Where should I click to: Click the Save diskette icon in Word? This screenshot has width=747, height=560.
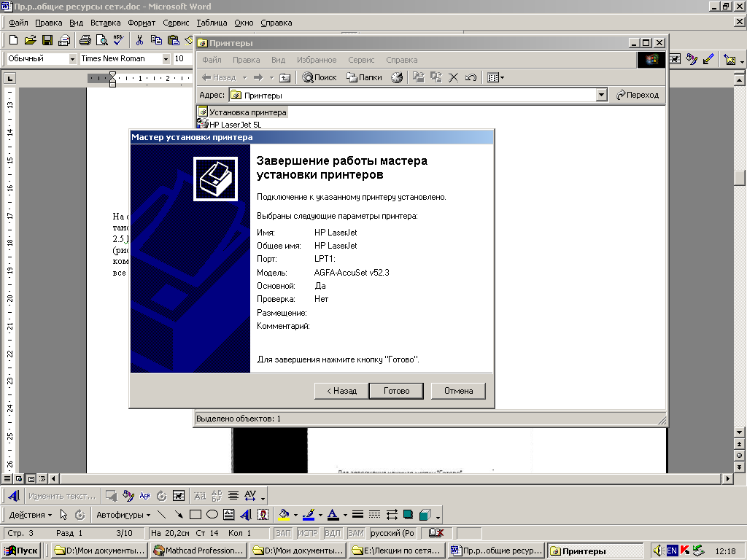pos(47,40)
